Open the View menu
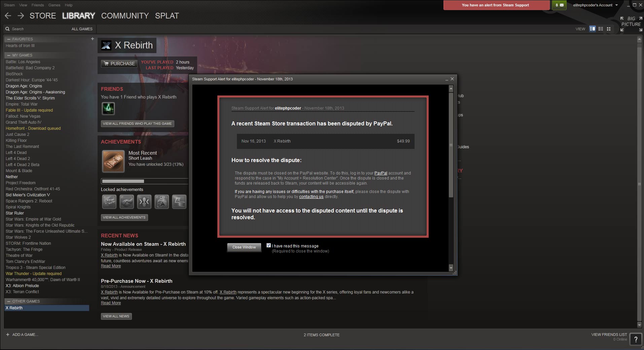 pyautogui.click(x=23, y=5)
